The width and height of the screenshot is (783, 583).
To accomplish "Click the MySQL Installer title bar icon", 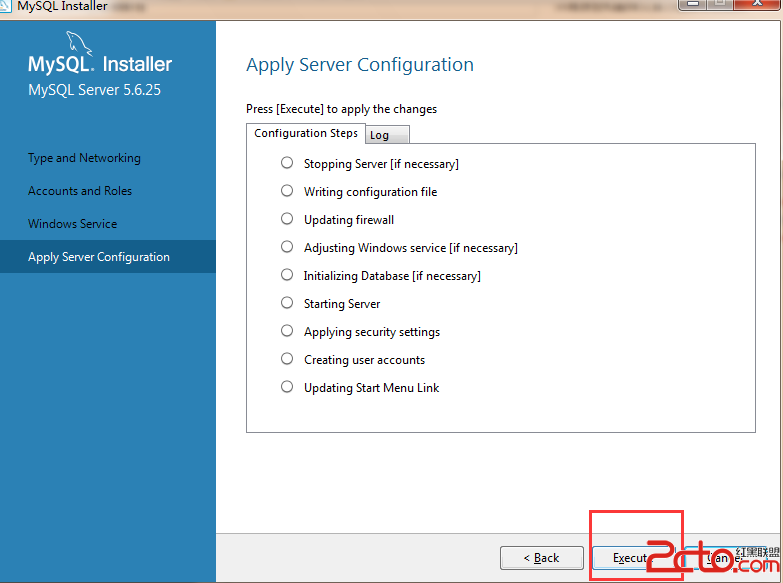I will 5,6.
